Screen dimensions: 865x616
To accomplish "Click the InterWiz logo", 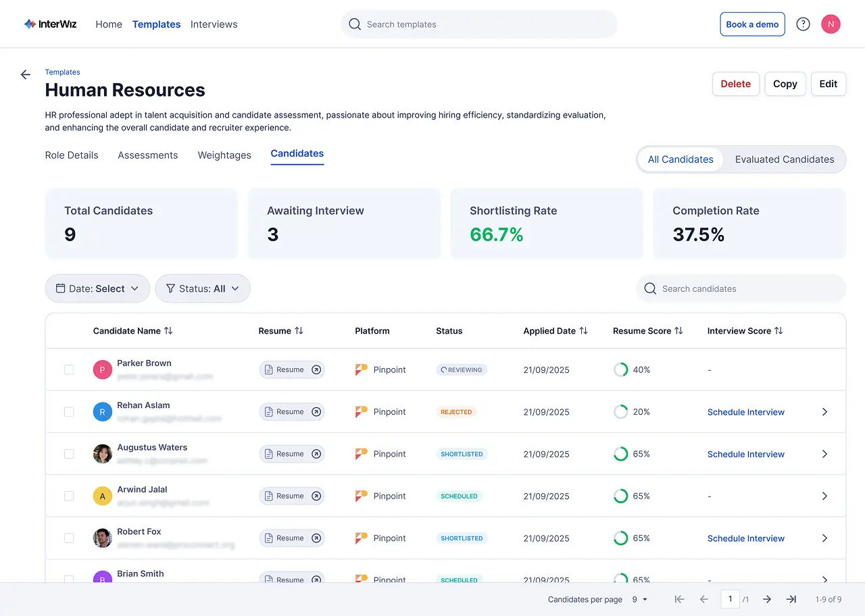I will (50, 24).
